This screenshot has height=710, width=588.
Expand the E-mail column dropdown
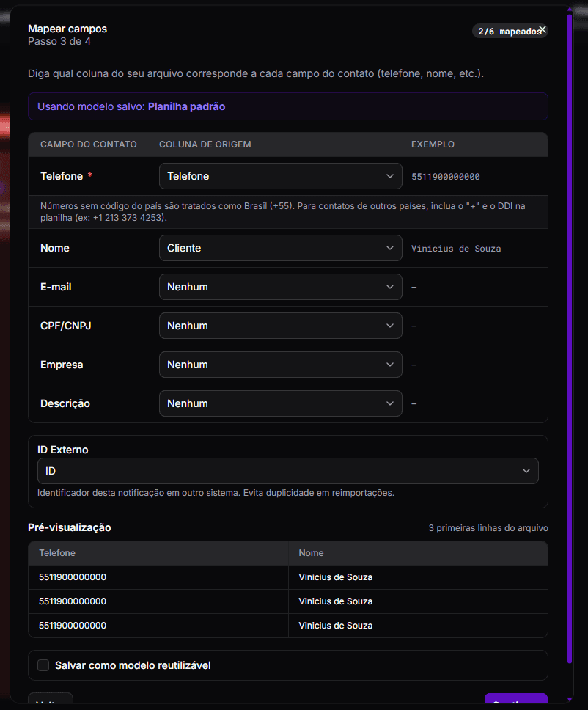[280, 287]
